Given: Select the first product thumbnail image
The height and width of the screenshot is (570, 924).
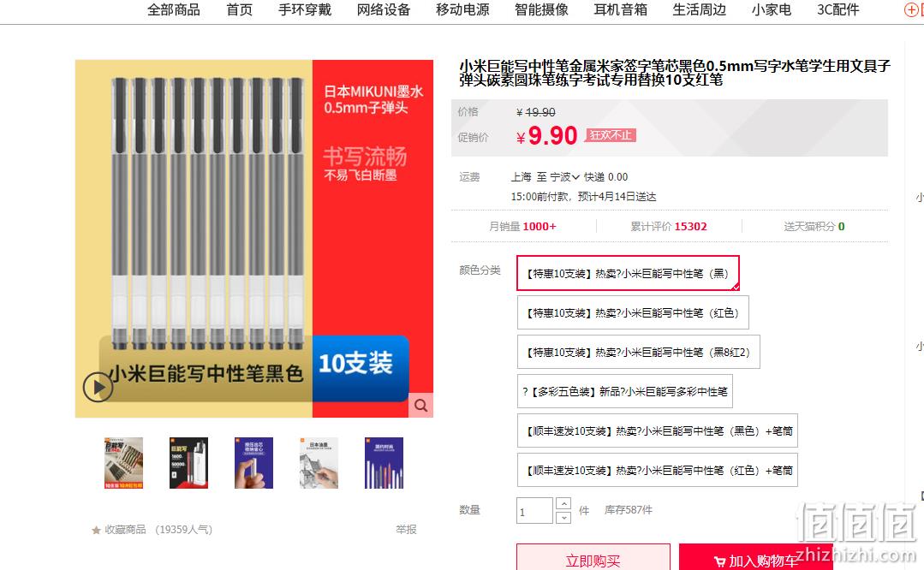Looking at the screenshot, I should (x=124, y=463).
